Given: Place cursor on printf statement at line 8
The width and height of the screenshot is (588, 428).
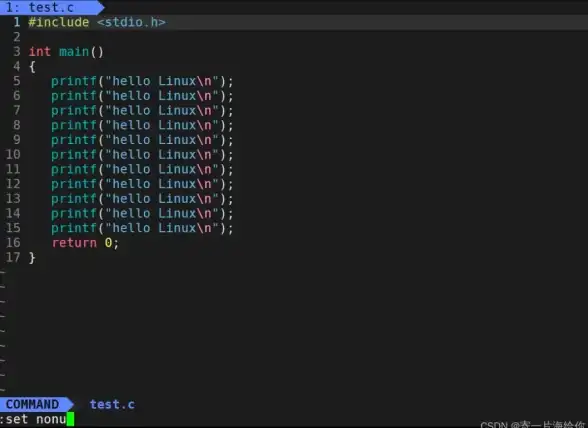Looking at the screenshot, I should pyautogui.click(x=142, y=125).
